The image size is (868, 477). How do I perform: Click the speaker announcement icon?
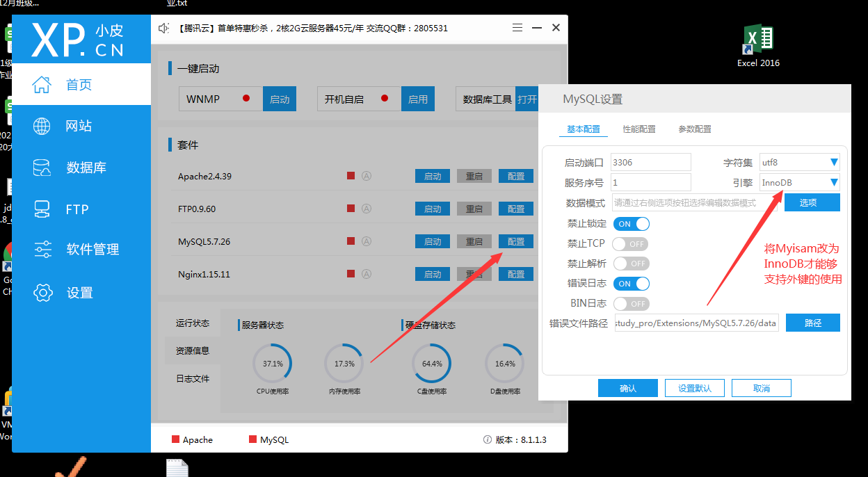click(x=163, y=29)
